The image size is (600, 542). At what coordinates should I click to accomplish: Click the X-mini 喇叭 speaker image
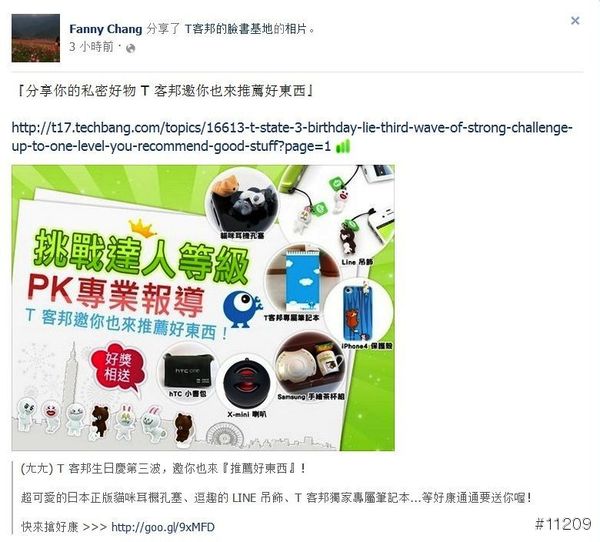tap(246, 384)
